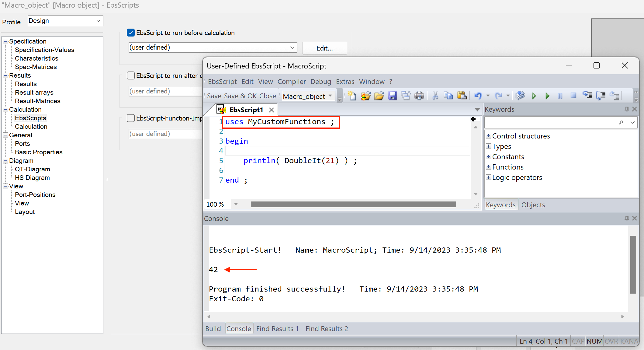The image size is (644, 350).
Task: Collapse the Calculation tree node
Action: click(5, 110)
